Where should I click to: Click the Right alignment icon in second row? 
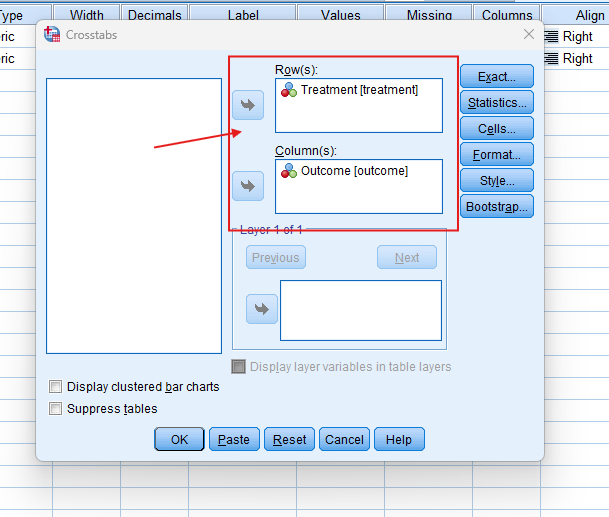pyautogui.click(x=551, y=59)
